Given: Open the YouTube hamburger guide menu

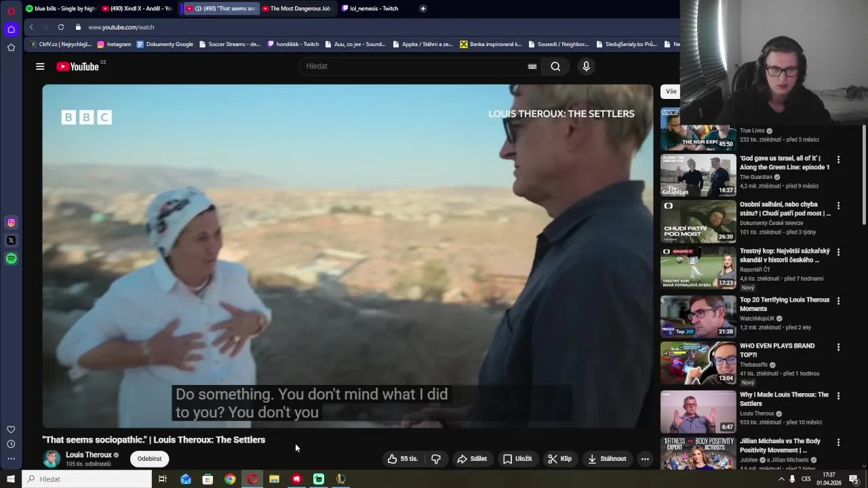Looking at the screenshot, I should point(40,66).
